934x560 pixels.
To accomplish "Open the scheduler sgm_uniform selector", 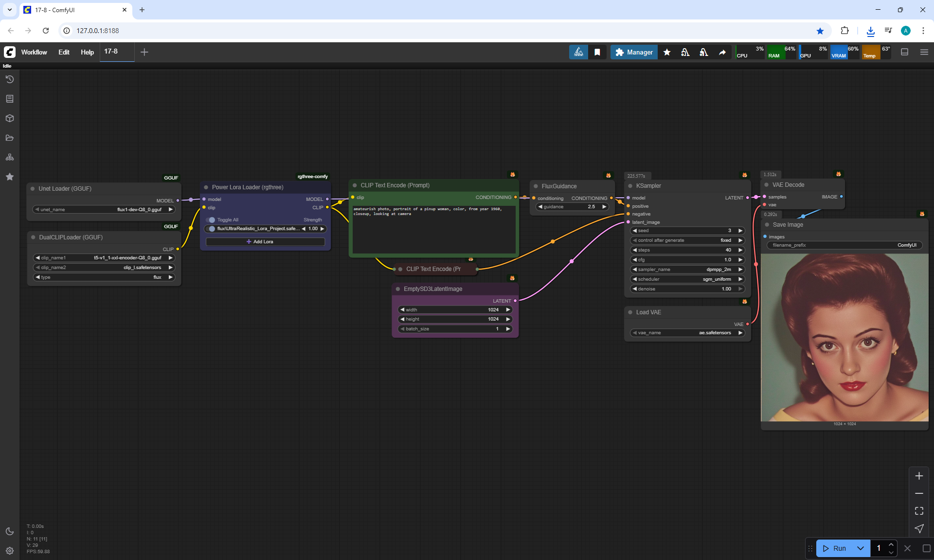I will coord(688,279).
